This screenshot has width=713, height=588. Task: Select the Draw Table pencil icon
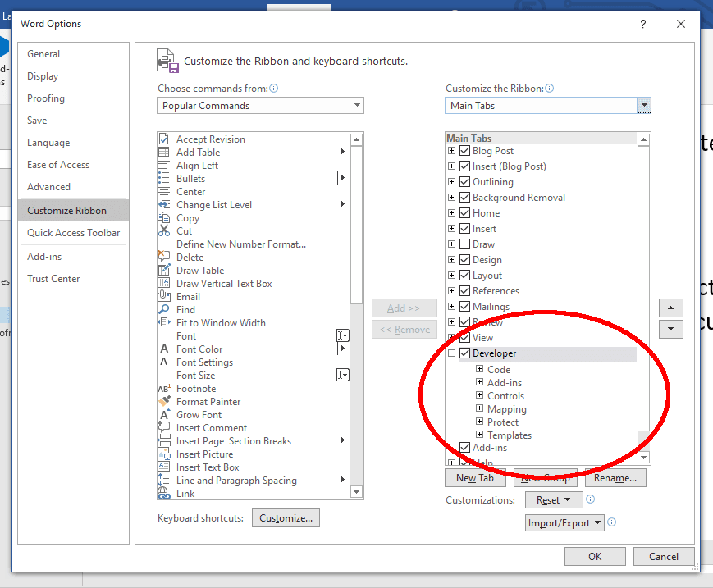[x=164, y=271]
